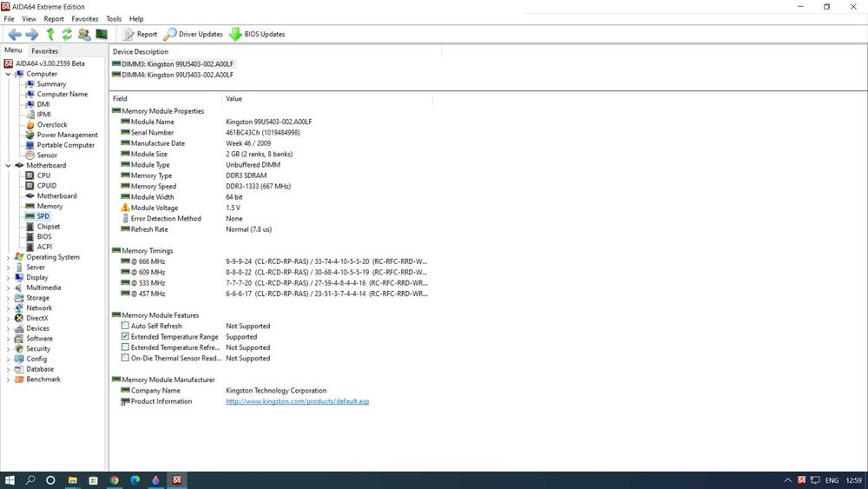Open the users icon in the toolbar
Screen dimensions: 868x489
click(84, 35)
